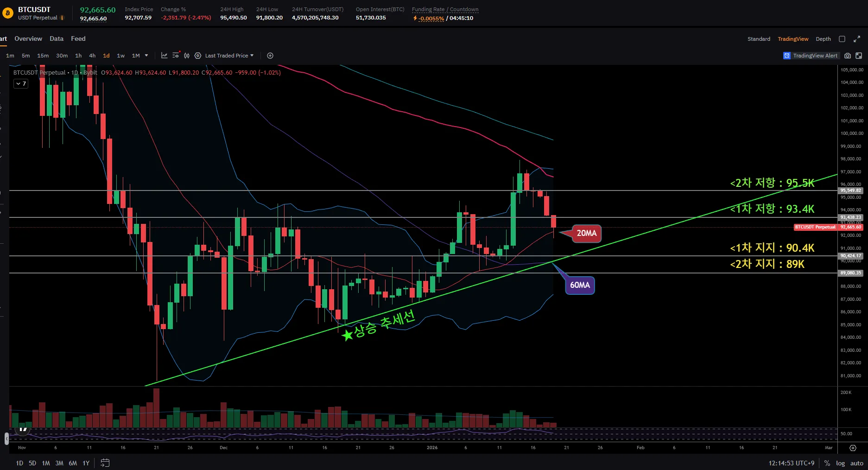Click the 60MA annotation label on chart

[580, 285]
